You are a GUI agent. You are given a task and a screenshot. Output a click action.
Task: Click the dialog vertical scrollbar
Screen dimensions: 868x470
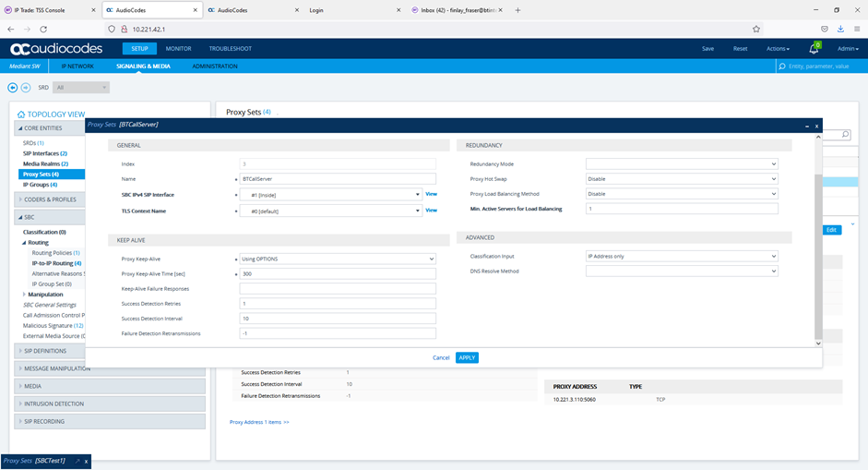click(x=818, y=255)
